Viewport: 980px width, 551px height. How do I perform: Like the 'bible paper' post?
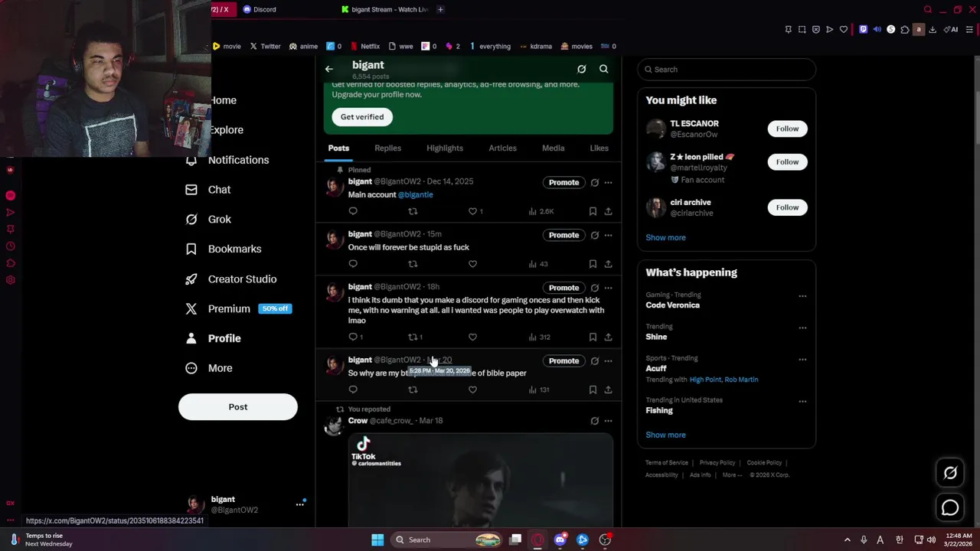point(472,390)
